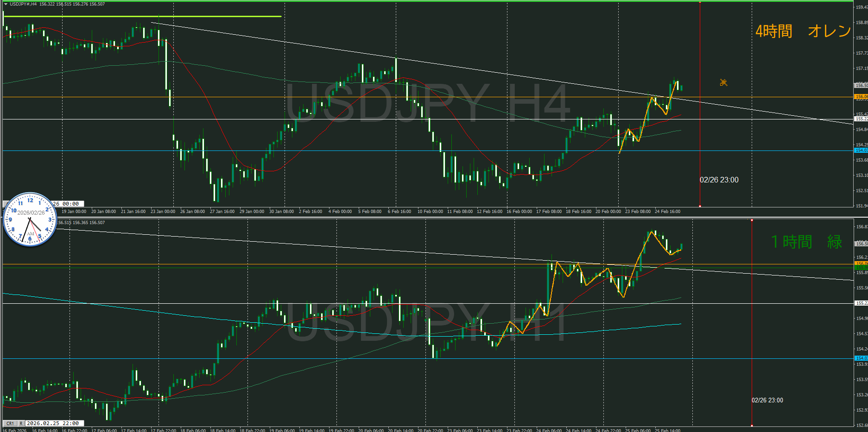
Task: Click the 26 00:00 date field in upper chart
Action: [x=68, y=204]
